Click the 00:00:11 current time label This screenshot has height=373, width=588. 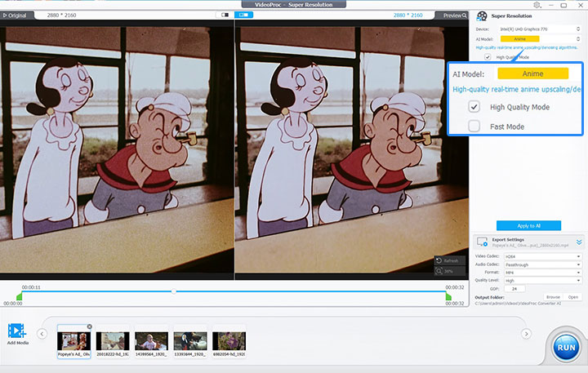coord(31,287)
